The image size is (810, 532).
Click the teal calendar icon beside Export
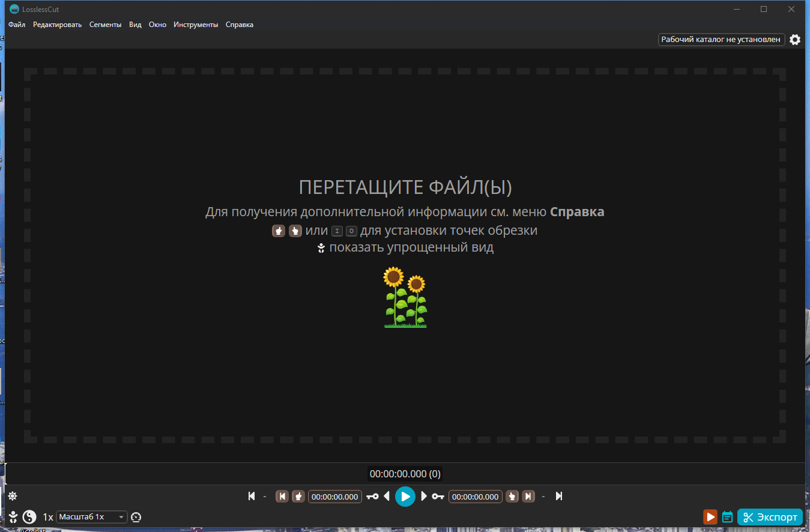727,517
